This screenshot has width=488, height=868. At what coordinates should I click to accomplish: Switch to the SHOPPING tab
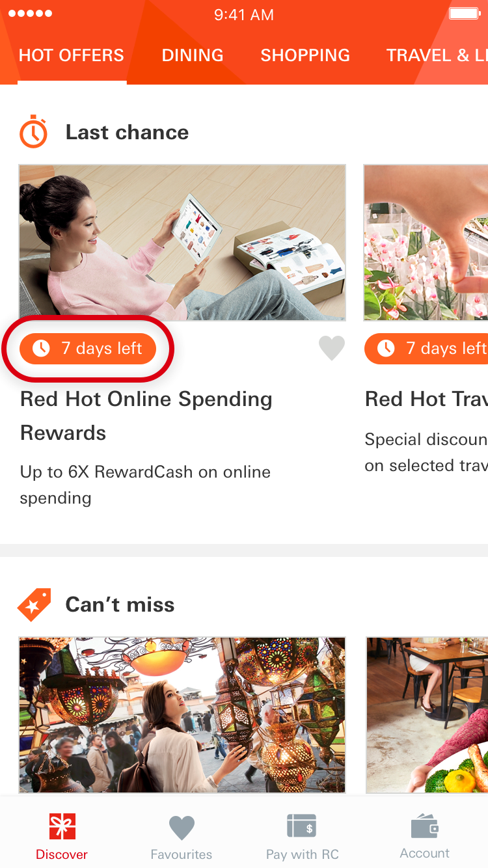[x=305, y=56]
